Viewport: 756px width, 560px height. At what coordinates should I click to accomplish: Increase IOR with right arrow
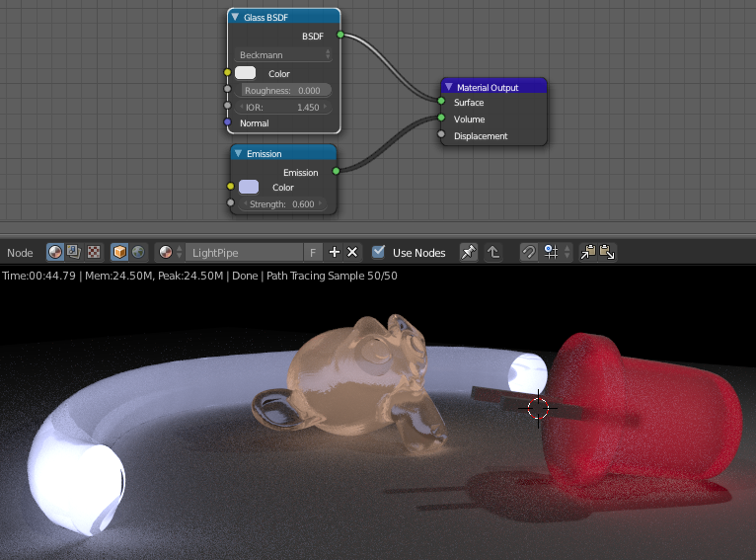point(326,107)
